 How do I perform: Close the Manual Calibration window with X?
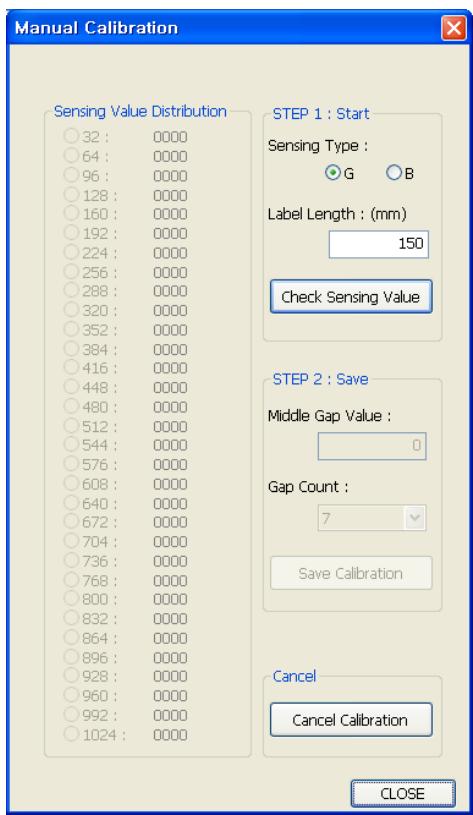click(453, 28)
